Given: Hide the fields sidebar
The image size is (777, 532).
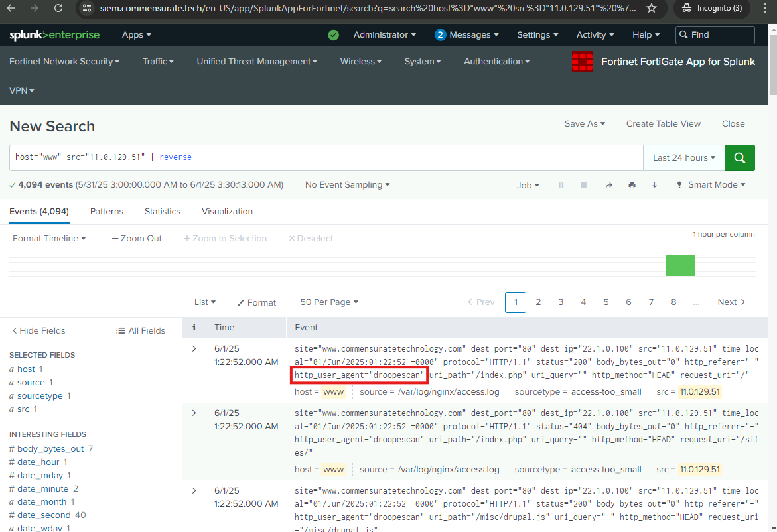Looking at the screenshot, I should [x=39, y=330].
